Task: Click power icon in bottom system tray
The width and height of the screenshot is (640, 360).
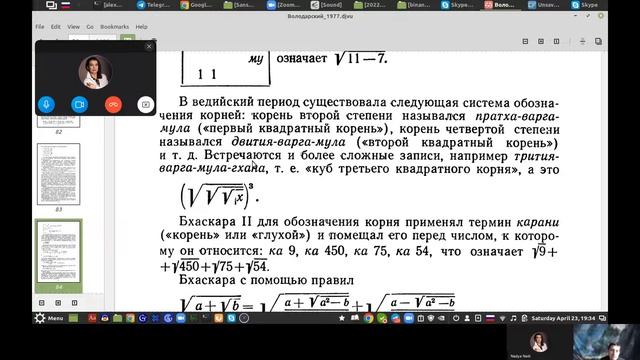Action: (456, 318)
